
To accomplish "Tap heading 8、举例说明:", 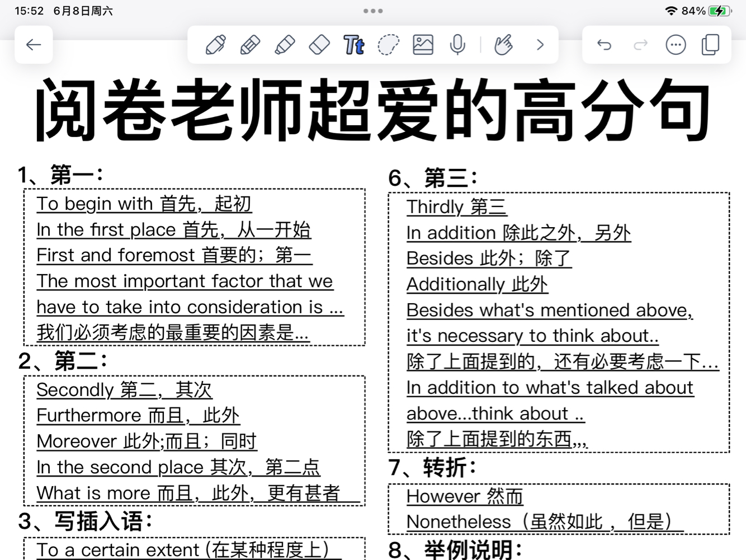I will tap(456, 549).
